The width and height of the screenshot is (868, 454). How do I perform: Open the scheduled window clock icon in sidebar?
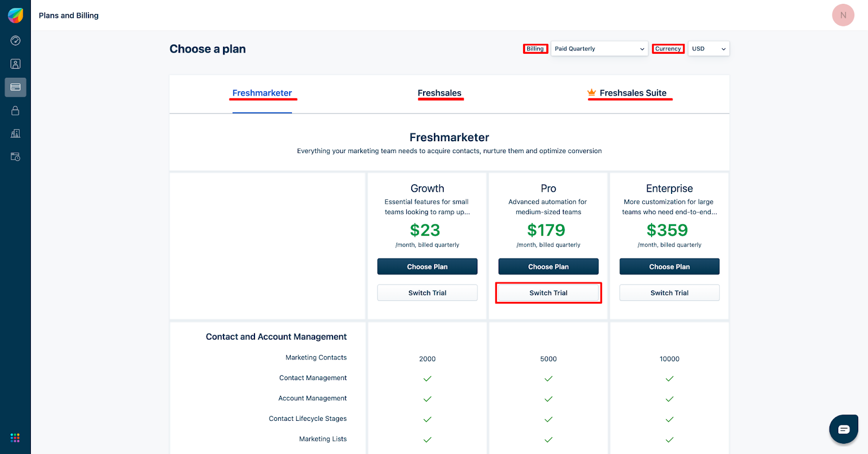(x=15, y=157)
